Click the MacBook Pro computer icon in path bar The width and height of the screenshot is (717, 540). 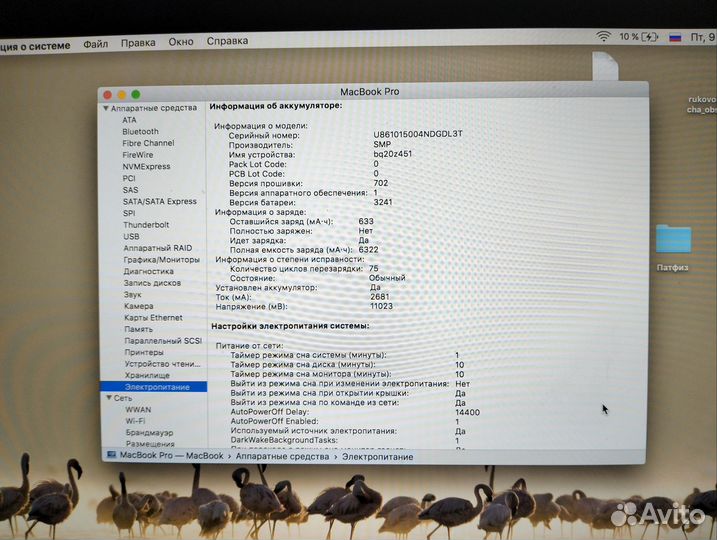point(111,455)
